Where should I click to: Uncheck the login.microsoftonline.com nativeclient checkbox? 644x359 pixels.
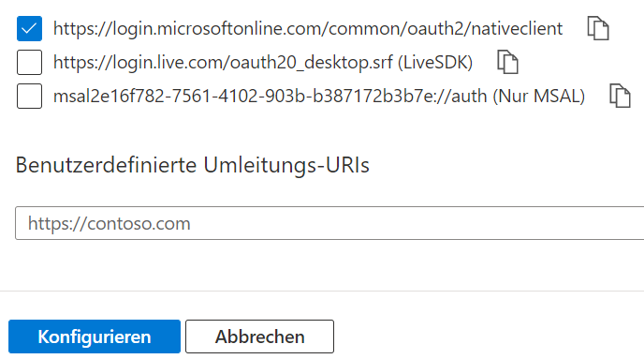click(x=29, y=28)
